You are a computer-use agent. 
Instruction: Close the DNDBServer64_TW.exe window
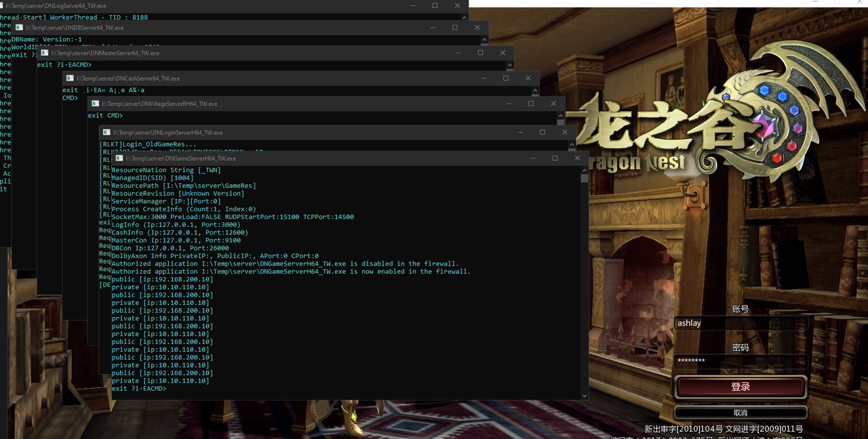(x=477, y=28)
